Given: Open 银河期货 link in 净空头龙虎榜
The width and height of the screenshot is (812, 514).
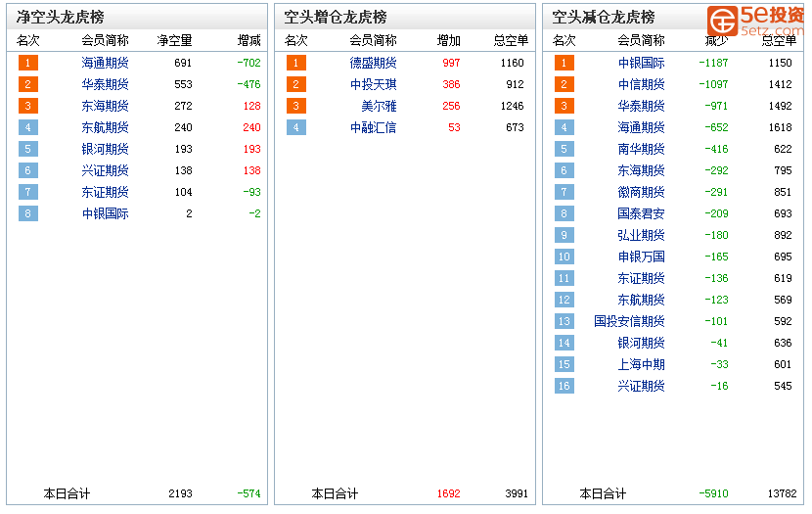Looking at the screenshot, I should tap(105, 149).
